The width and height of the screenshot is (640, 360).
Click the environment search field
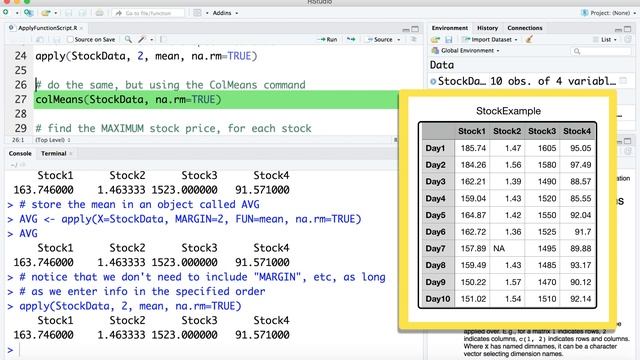pyautogui.click(x=601, y=51)
